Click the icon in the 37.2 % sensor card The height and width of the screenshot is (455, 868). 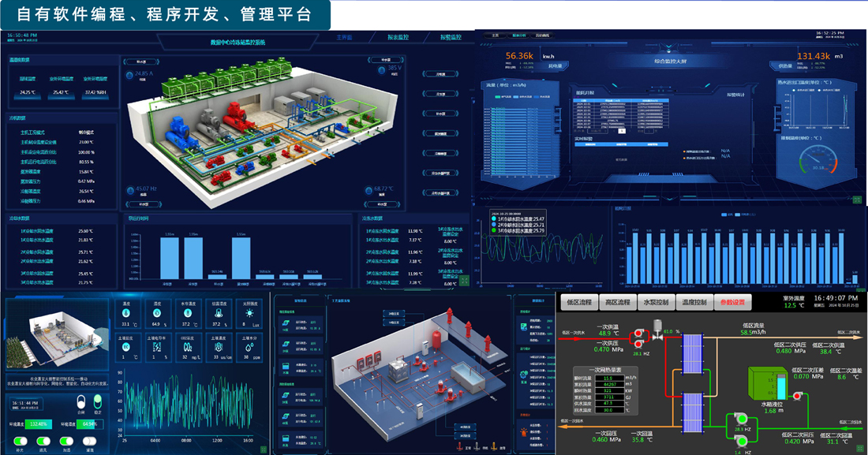pos(218,313)
